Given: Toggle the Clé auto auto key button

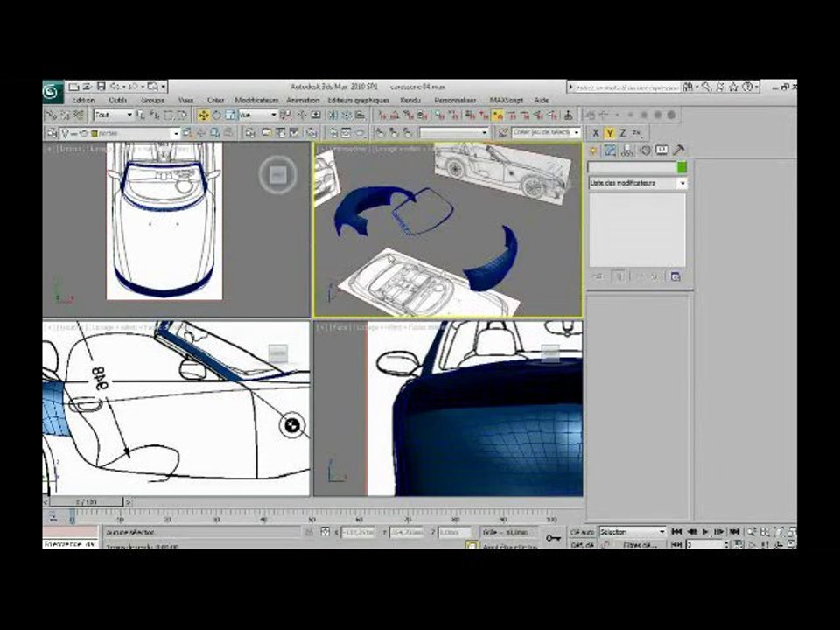Looking at the screenshot, I should coord(583,532).
